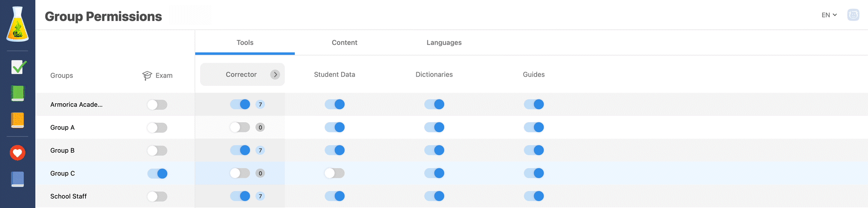Open the EN language dropdown
Image resolution: width=868 pixels, height=208 pixels.
pos(829,15)
